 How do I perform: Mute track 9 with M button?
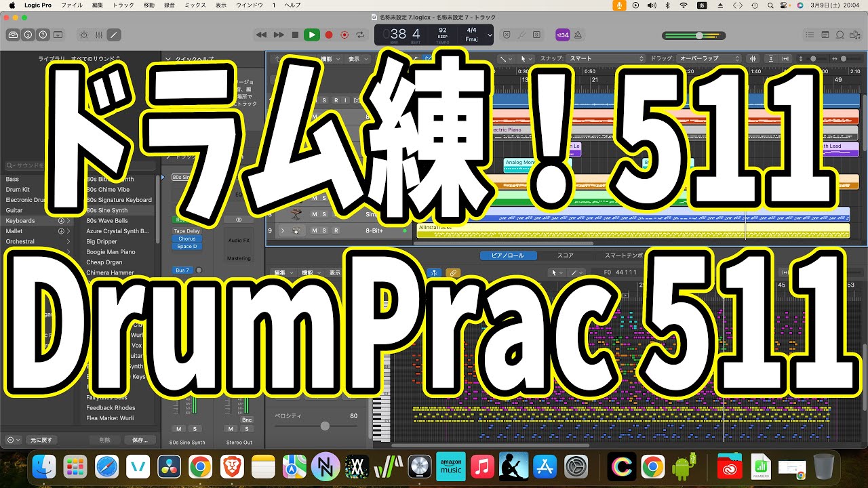(314, 230)
